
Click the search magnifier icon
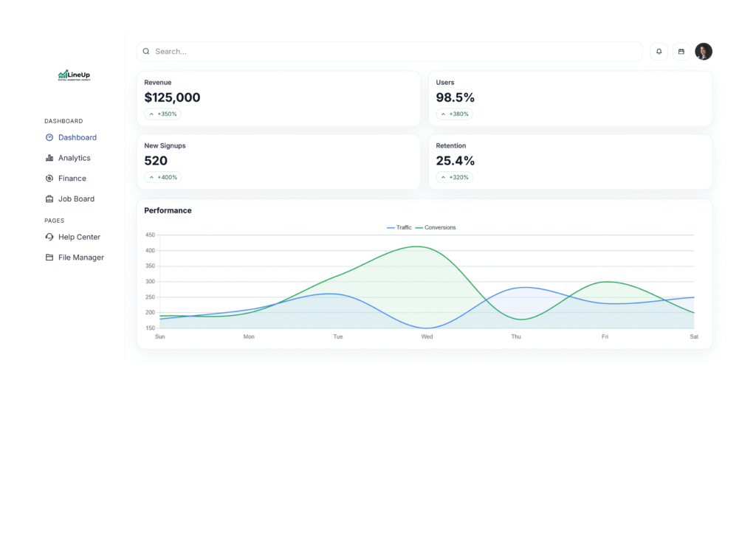[x=146, y=51]
